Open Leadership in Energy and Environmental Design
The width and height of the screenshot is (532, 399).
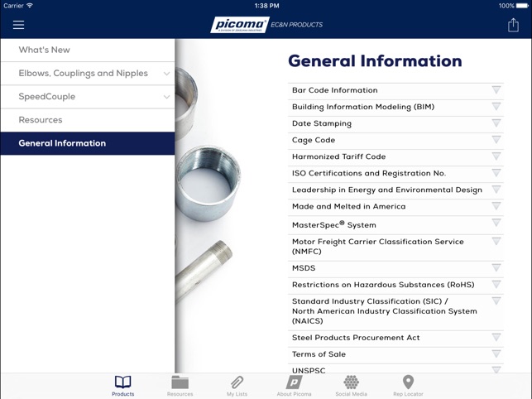coord(387,190)
